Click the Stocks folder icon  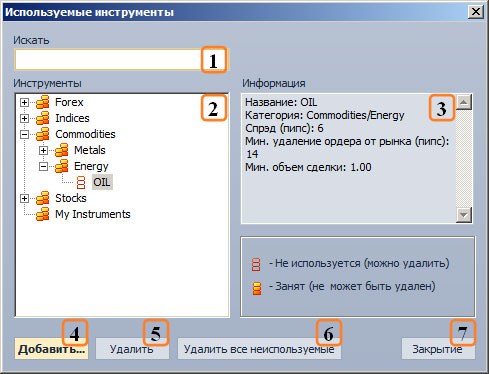tap(43, 198)
